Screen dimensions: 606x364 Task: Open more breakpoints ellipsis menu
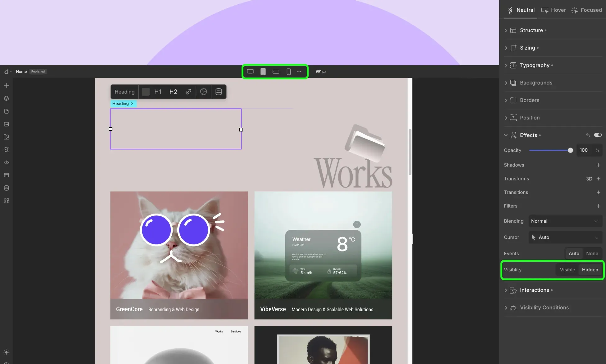pos(299,72)
